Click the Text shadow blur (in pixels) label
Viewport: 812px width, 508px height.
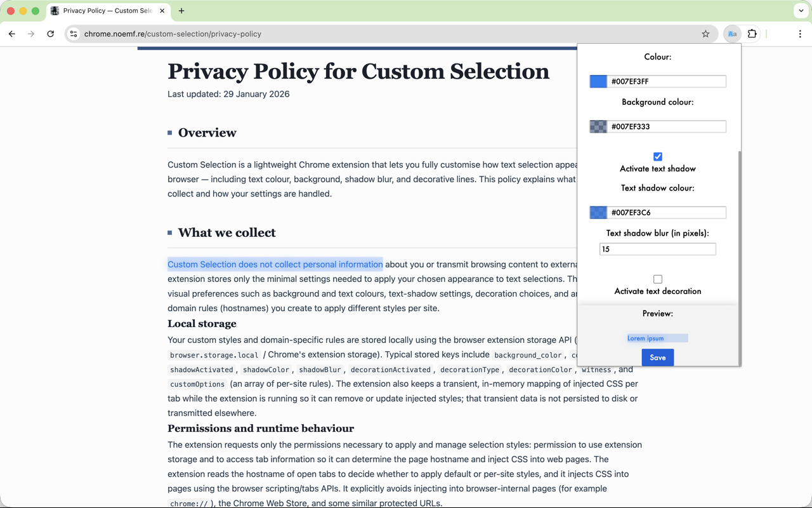[658, 233]
